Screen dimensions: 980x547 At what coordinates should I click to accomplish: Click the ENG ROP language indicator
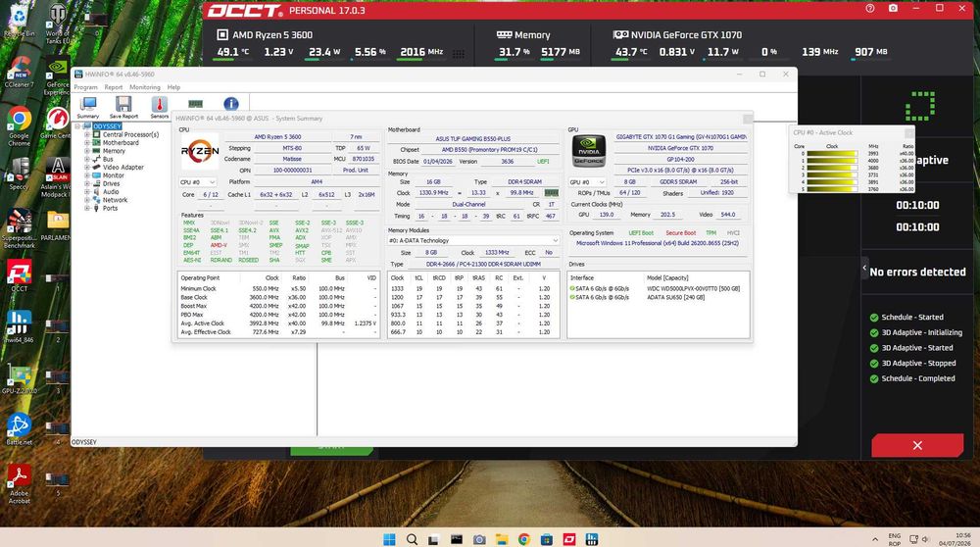point(895,539)
